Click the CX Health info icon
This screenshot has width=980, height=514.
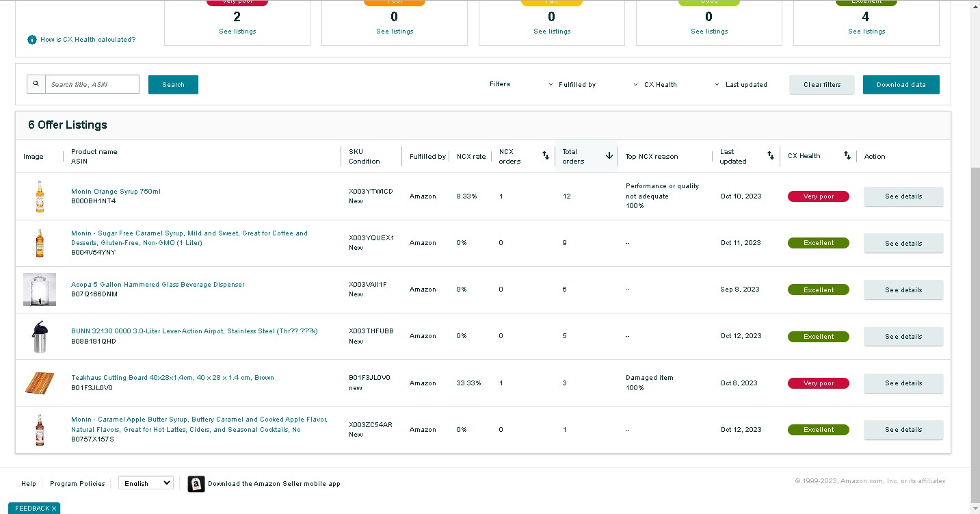32,40
